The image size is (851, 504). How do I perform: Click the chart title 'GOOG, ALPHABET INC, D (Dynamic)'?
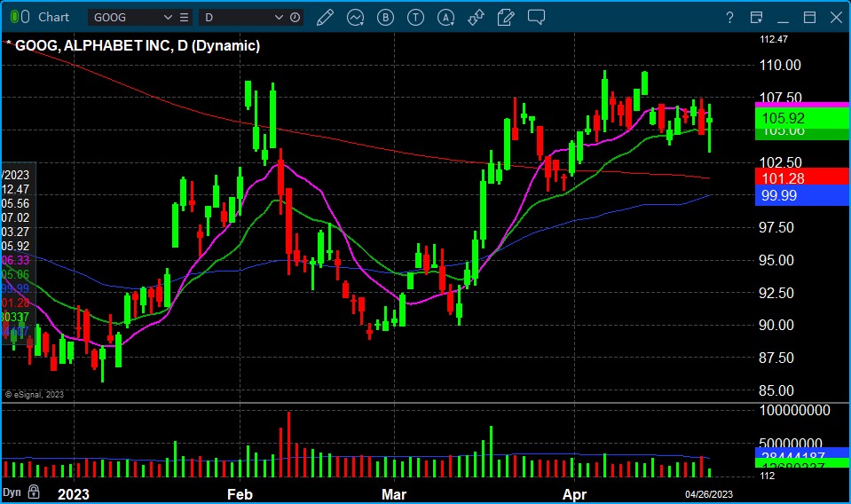coord(138,45)
